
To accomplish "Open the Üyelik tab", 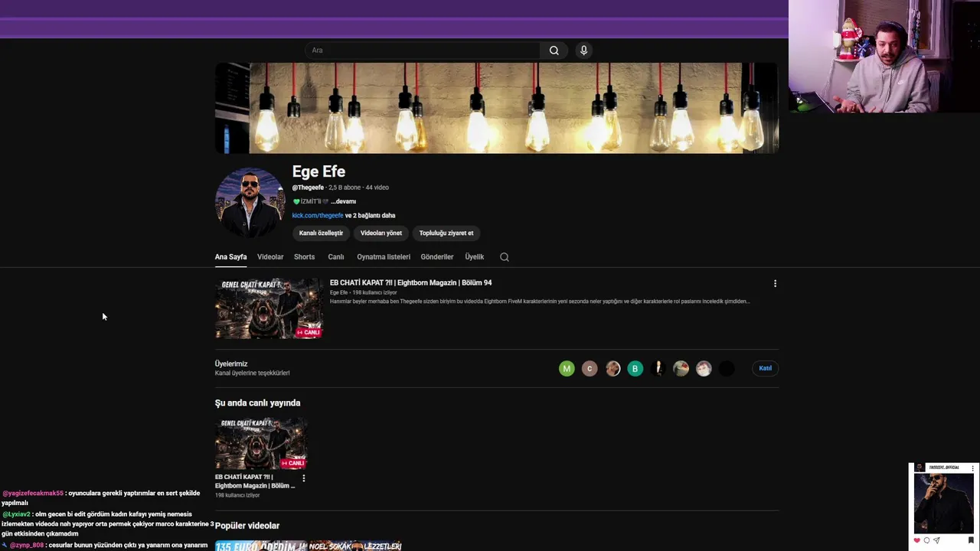I will (x=475, y=257).
